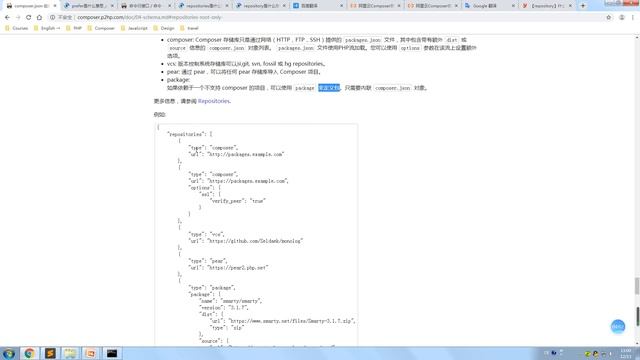Open the JavaScript bookmark folder
The height and width of the screenshot is (360, 640).
coord(134,28)
